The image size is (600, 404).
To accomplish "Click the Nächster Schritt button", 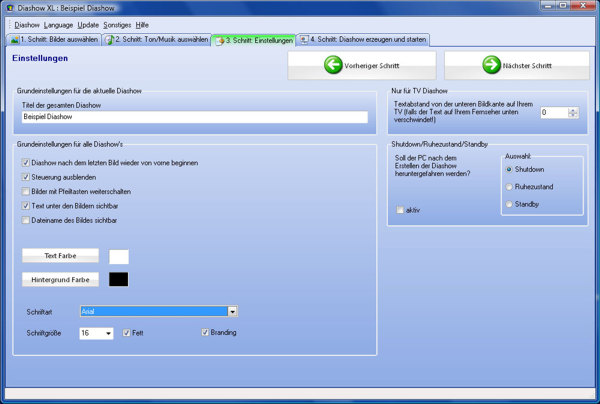I will point(517,65).
